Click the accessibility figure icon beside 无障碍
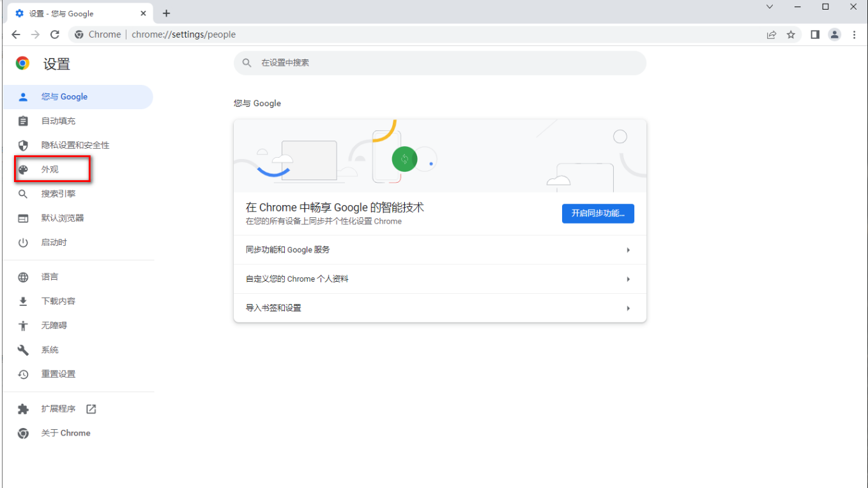The image size is (868, 488). (x=23, y=326)
